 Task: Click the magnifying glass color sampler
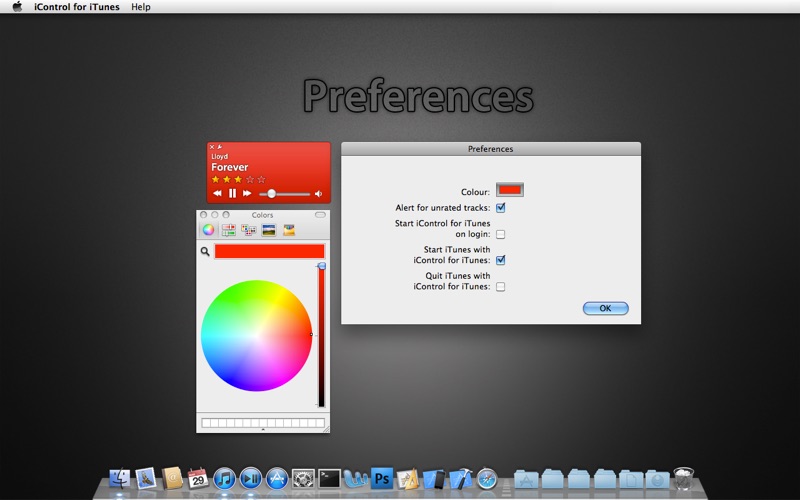(205, 252)
